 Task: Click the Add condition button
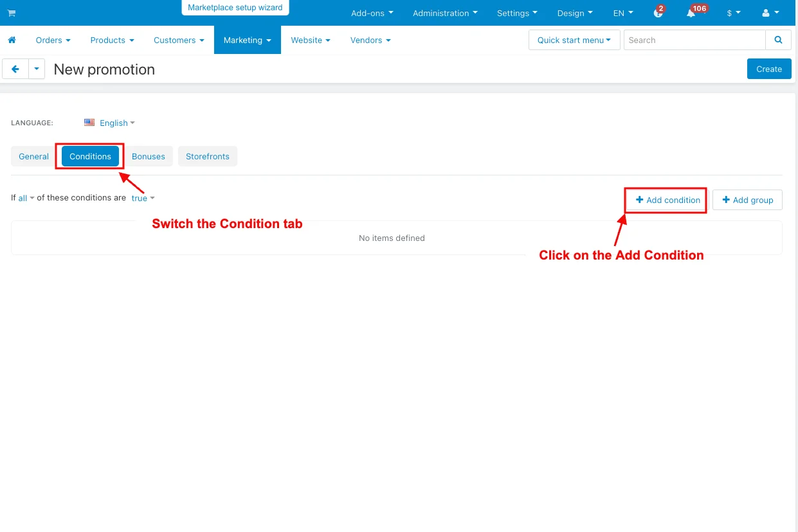tap(667, 200)
